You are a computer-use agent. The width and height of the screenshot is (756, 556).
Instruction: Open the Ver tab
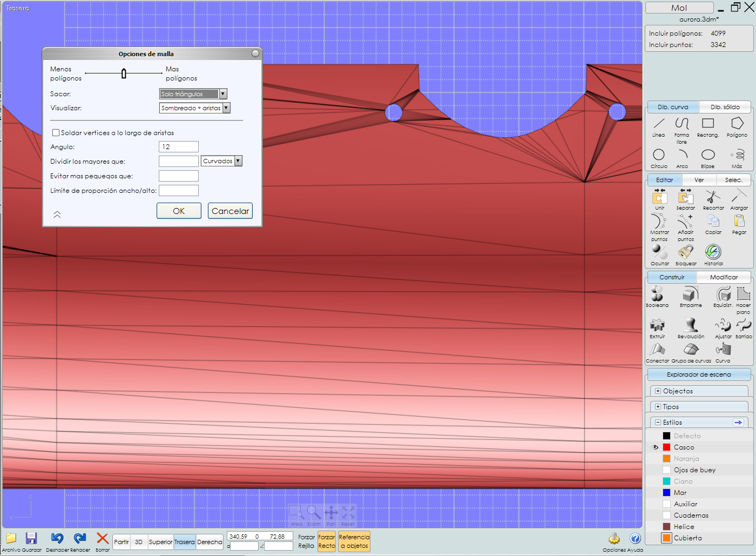[699, 180]
